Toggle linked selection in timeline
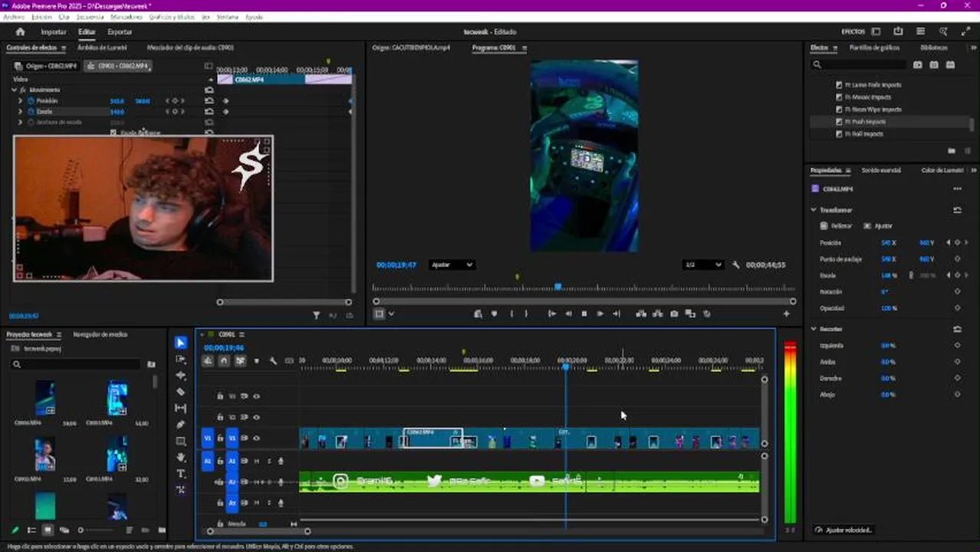Screen dimensions: 980x552 240,360
